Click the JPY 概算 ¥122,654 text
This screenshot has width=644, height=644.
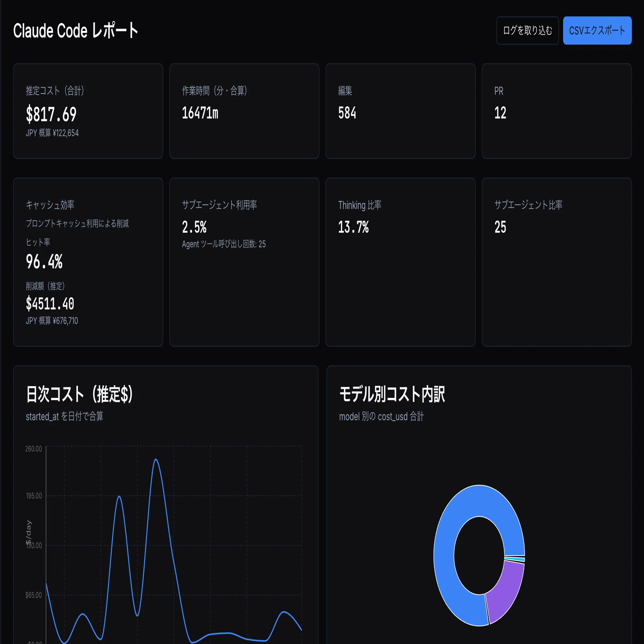click(52, 133)
